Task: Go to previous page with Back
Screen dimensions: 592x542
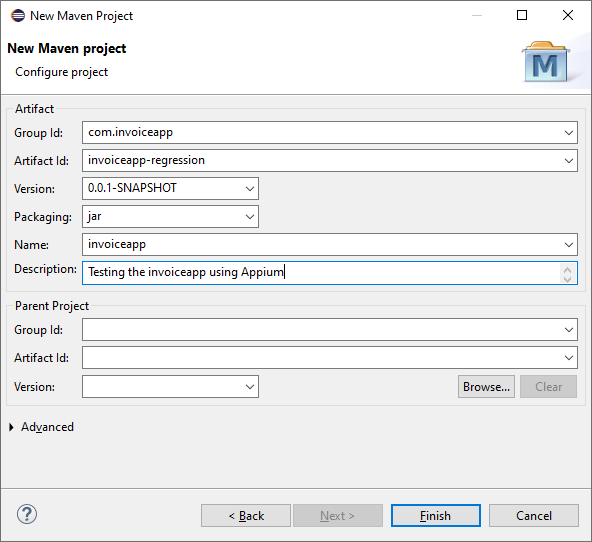Action: 246,515
